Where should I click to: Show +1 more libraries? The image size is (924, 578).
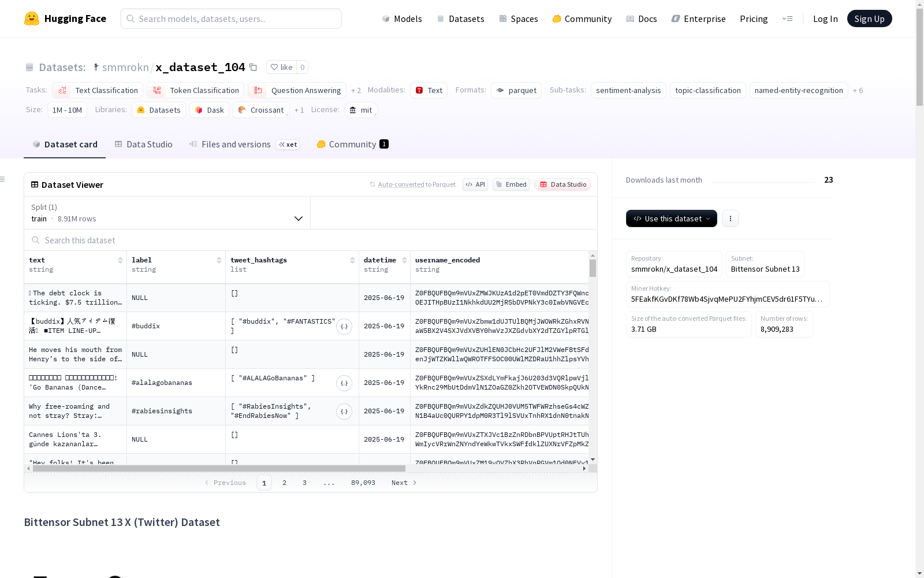coord(299,110)
